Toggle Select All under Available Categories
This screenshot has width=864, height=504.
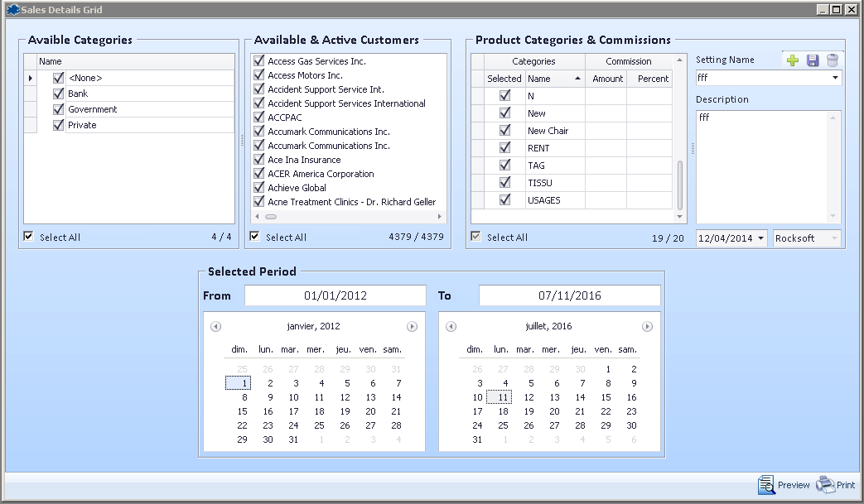tap(29, 237)
